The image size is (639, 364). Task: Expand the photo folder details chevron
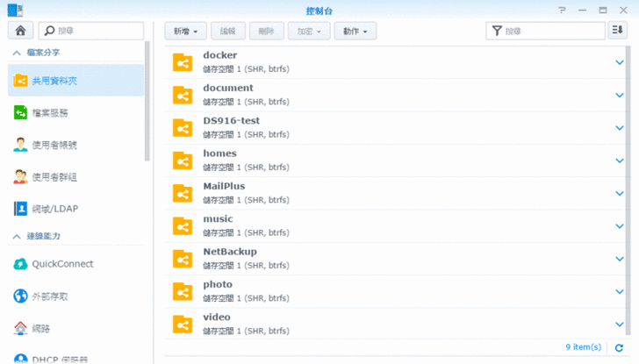coord(620,291)
